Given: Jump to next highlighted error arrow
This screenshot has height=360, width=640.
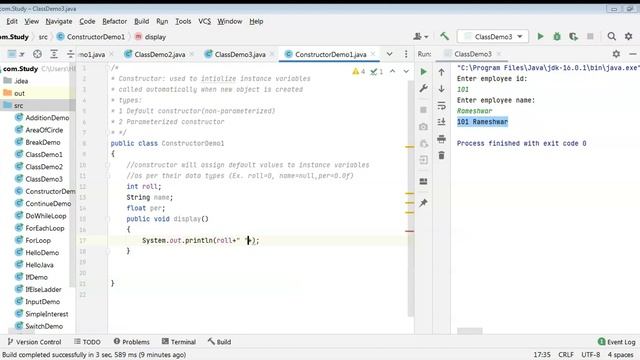Looking at the screenshot, I should [406, 71].
